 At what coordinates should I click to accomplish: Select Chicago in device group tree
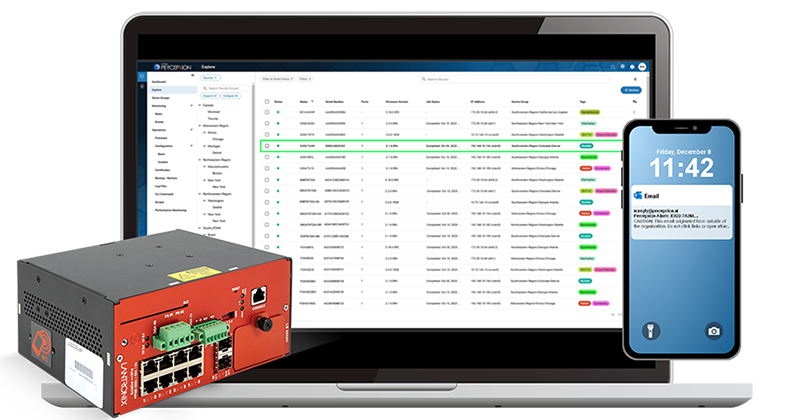(x=218, y=139)
